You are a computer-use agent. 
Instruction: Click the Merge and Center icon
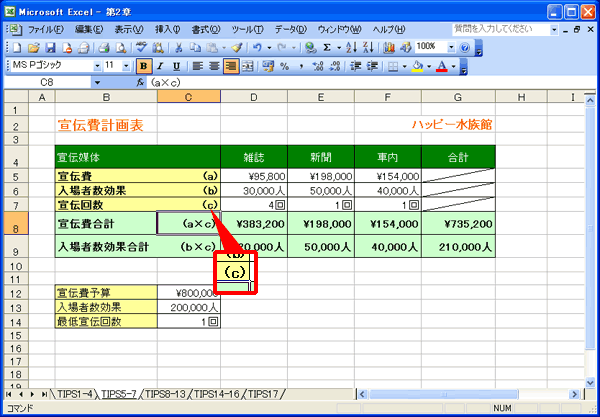248,67
